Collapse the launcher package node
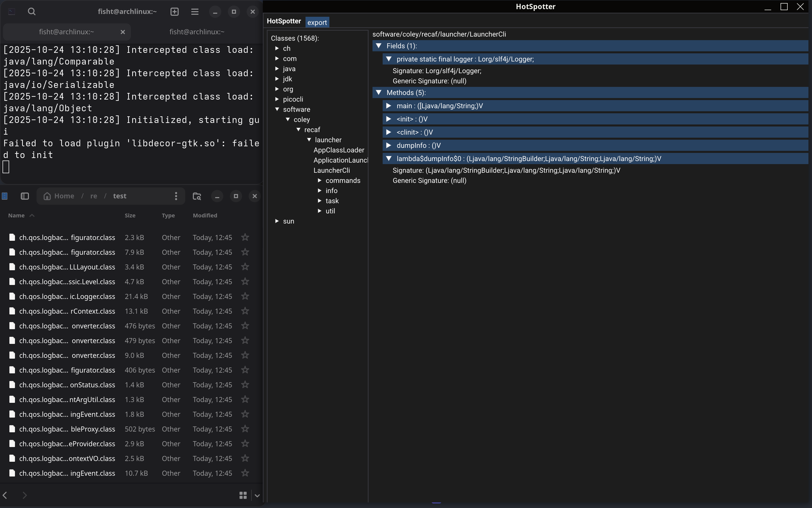 (x=309, y=140)
